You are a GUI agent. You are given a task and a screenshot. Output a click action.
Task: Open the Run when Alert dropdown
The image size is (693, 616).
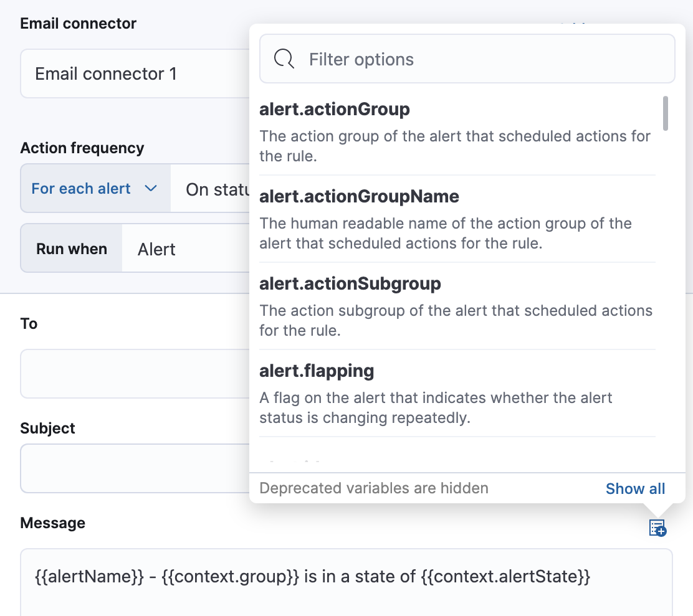click(x=187, y=249)
